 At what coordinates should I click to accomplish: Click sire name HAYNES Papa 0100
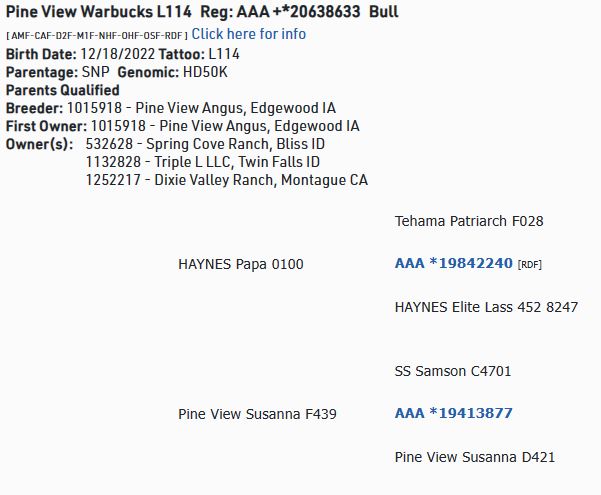(240, 264)
